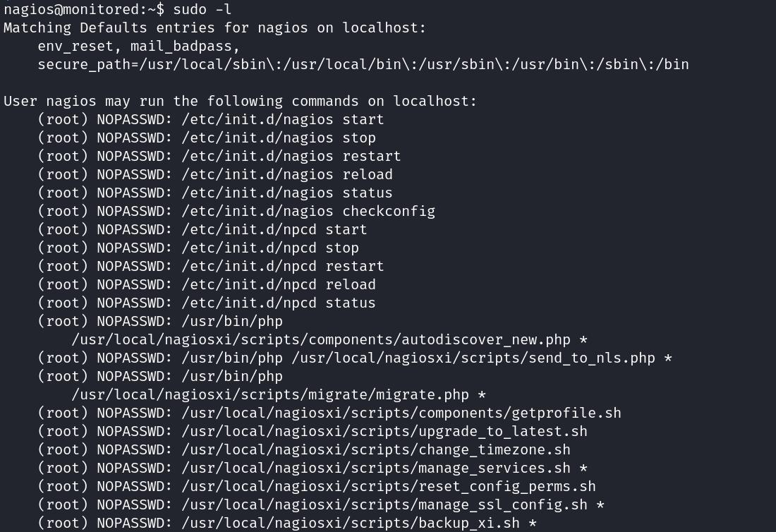The width and height of the screenshot is (776, 532).
Task: Click the change_timezone.sh script path
Action: coord(375,449)
